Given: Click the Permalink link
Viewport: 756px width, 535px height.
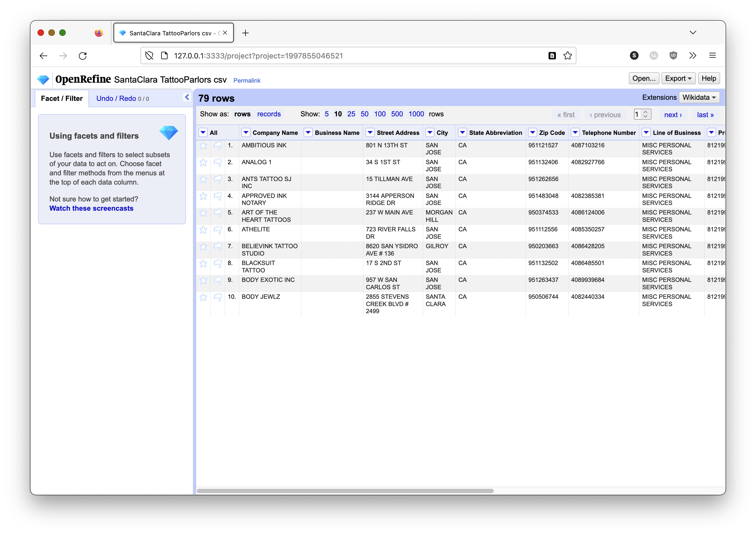Looking at the screenshot, I should pos(247,80).
